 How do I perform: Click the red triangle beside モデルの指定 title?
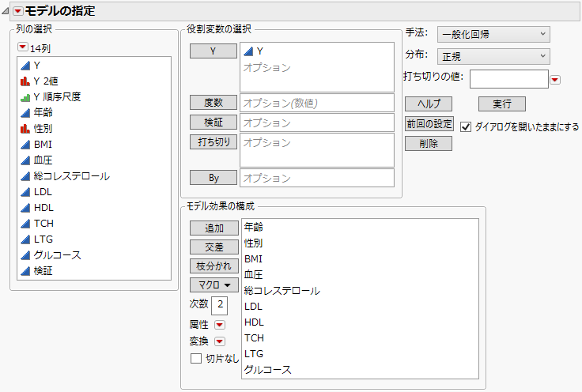click(x=18, y=11)
